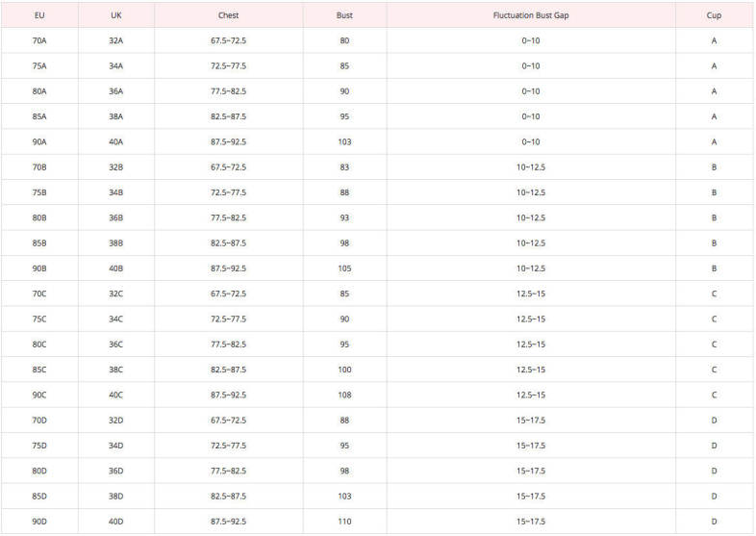Click chest range in 80B row
This screenshot has height=536, width=756.
[229, 218]
